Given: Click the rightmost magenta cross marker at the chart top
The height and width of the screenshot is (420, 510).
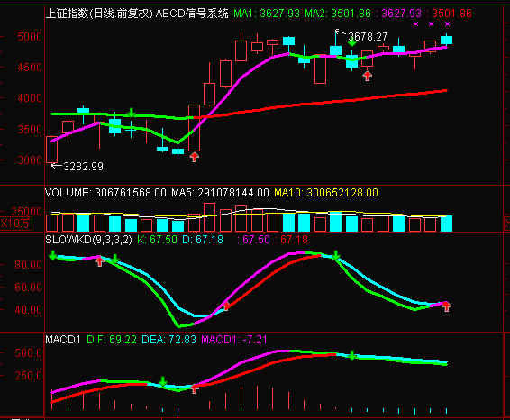Looking at the screenshot, I should [x=447, y=23].
